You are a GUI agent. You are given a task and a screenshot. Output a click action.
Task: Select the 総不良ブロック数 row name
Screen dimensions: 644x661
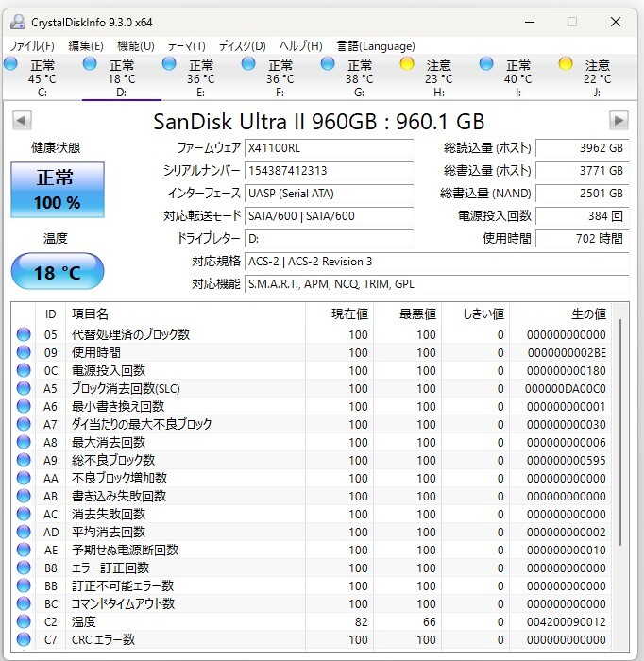[x=113, y=460]
